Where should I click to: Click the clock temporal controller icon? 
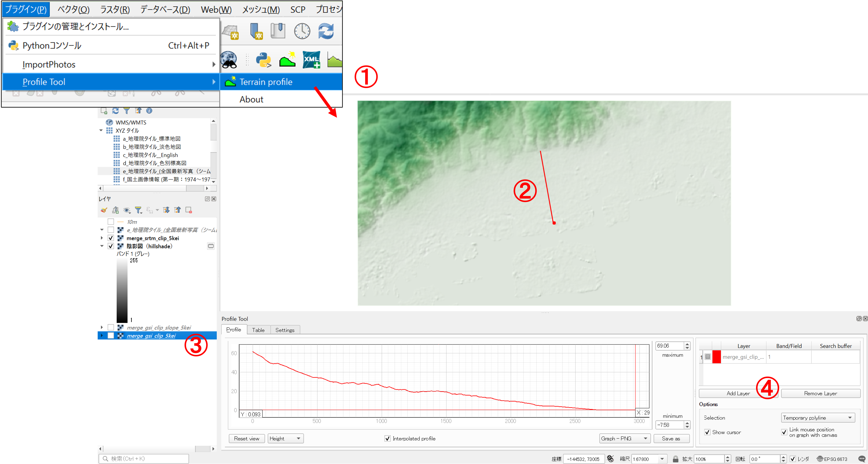coord(302,31)
